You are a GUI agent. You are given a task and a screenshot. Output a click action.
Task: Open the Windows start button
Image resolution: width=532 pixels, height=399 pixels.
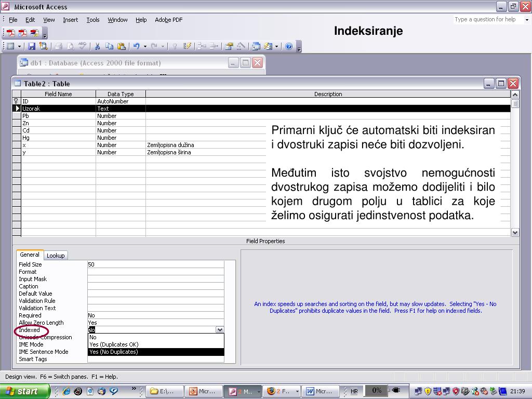tap(24, 391)
